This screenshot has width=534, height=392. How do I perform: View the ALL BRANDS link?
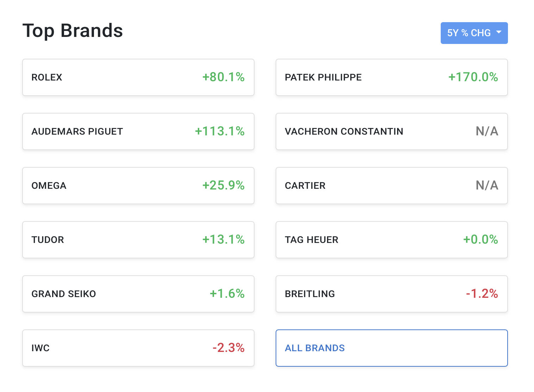pos(315,348)
